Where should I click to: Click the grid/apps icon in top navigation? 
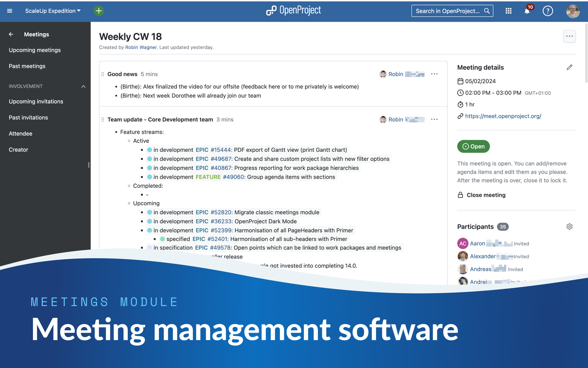click(508, 11)
